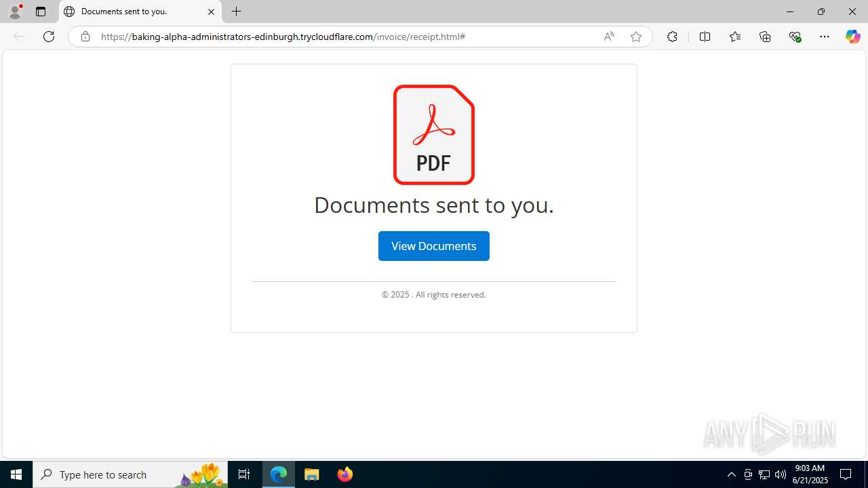Click the View Documents button
Viewport: 868px width, 488px height.
point(434,246)
